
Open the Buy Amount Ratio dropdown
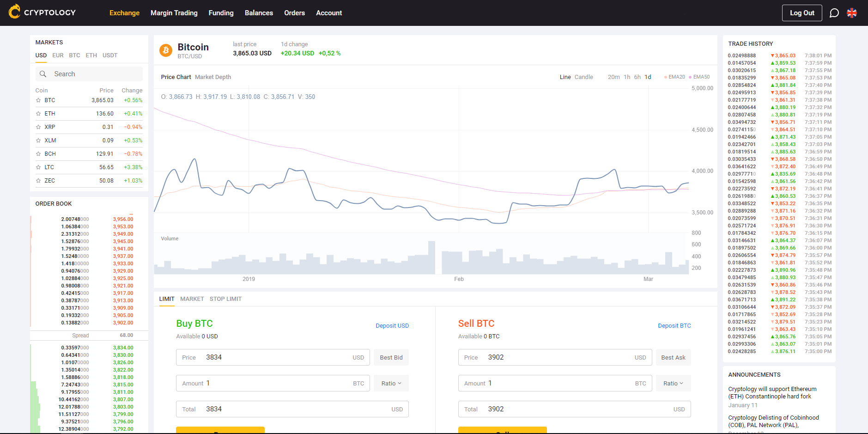pos(391,383)
